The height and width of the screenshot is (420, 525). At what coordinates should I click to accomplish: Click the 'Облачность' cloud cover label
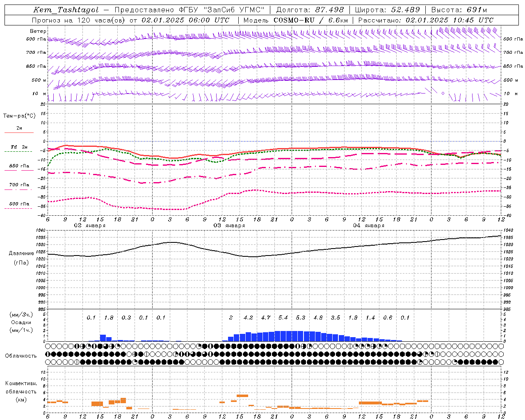pyautogui.click(x=21, y=356)
